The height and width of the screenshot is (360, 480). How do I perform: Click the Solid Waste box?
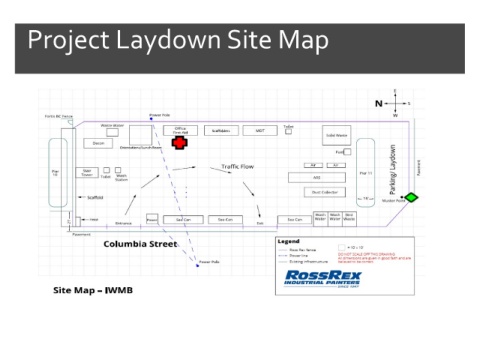[x=336, y=135]
